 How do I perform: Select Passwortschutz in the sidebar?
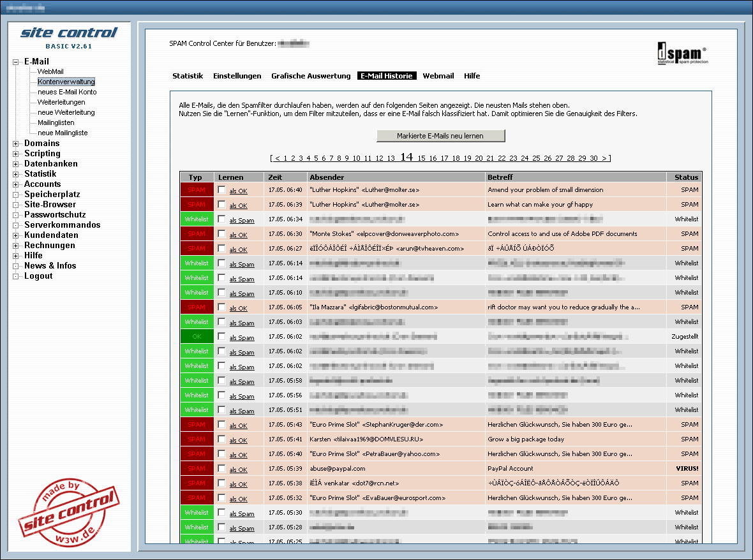pyautogui.click(x=55, y=214)
